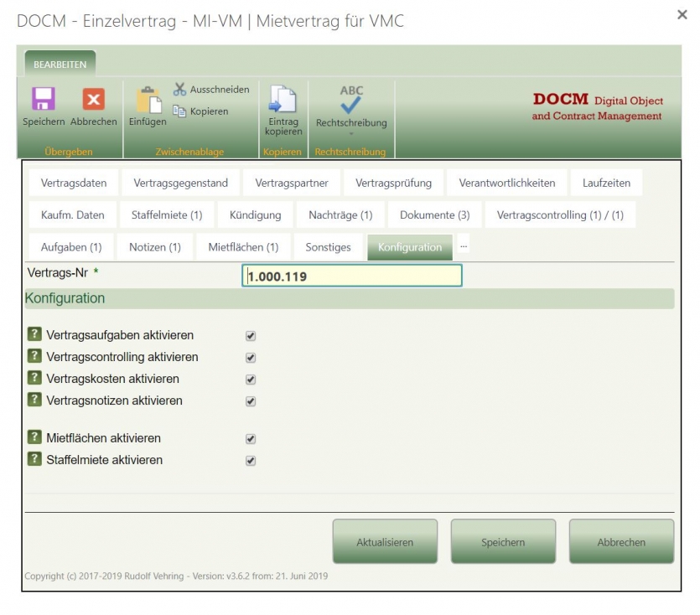Toggle Vertragsnotizen aktivieren checkbox

(x=251, y=401)
